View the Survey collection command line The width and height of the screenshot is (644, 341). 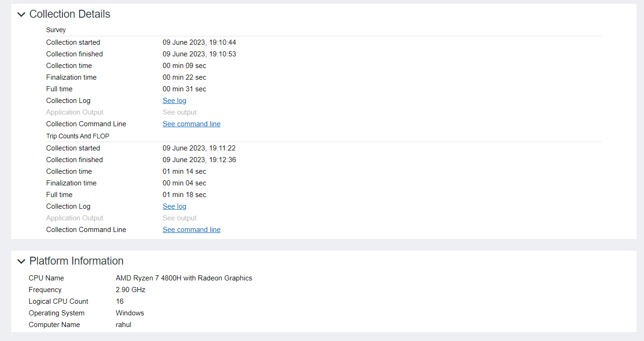point(192,123)
